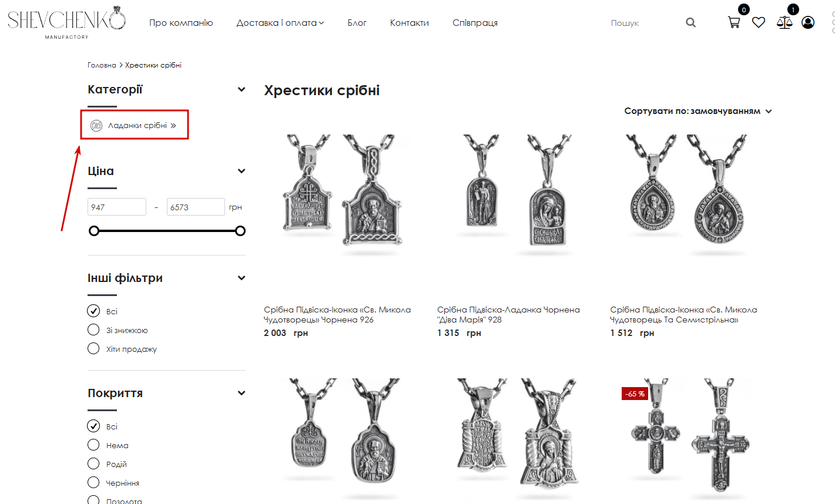835x504 pixels.
Task: Go to Головна breadcrumb link
Action: tap(102, 65)
